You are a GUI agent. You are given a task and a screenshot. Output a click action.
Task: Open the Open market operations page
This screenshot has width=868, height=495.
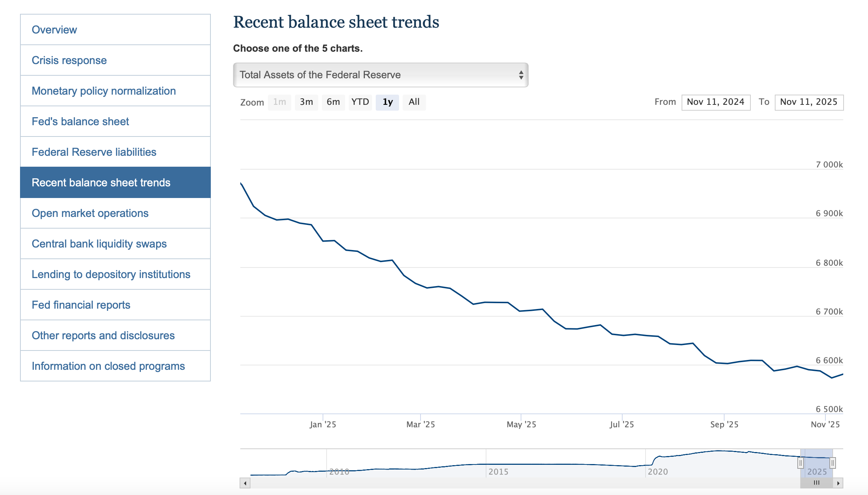pyautogui.click(x=90, y=213)
